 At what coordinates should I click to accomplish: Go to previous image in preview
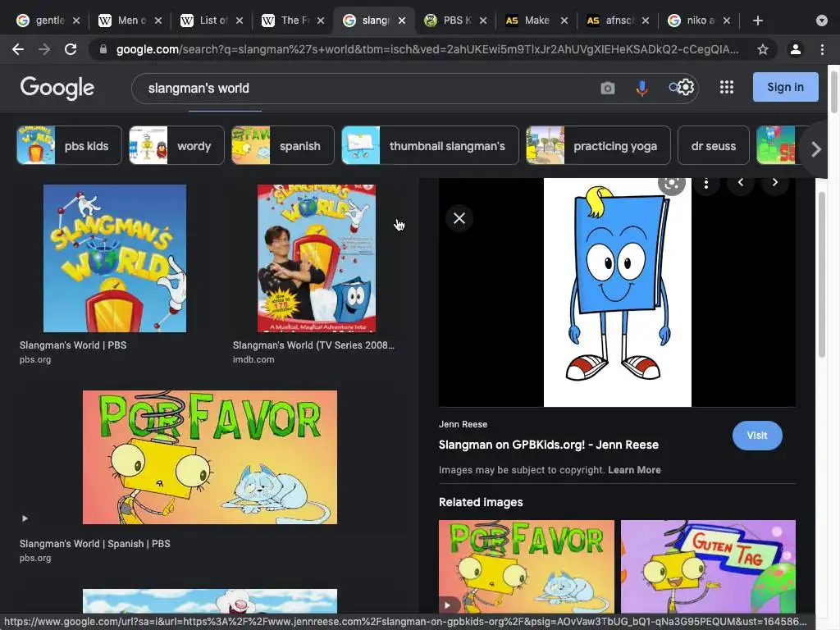pyautogui.click(x=741, y=183)
